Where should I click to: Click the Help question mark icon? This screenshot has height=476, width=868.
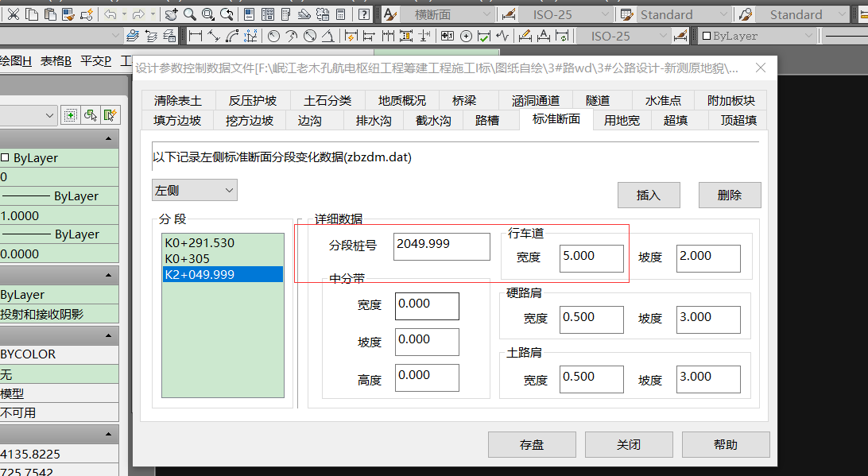pyautogui.click(x=363, y=14)
